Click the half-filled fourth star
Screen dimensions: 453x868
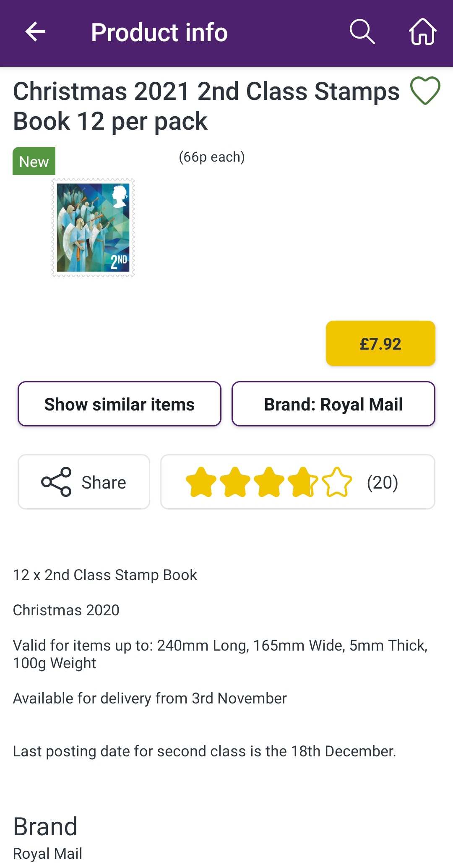303,482
